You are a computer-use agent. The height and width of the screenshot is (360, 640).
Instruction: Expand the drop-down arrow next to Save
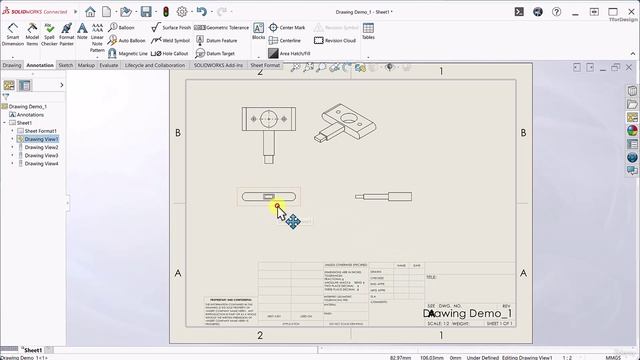point(156,12)
